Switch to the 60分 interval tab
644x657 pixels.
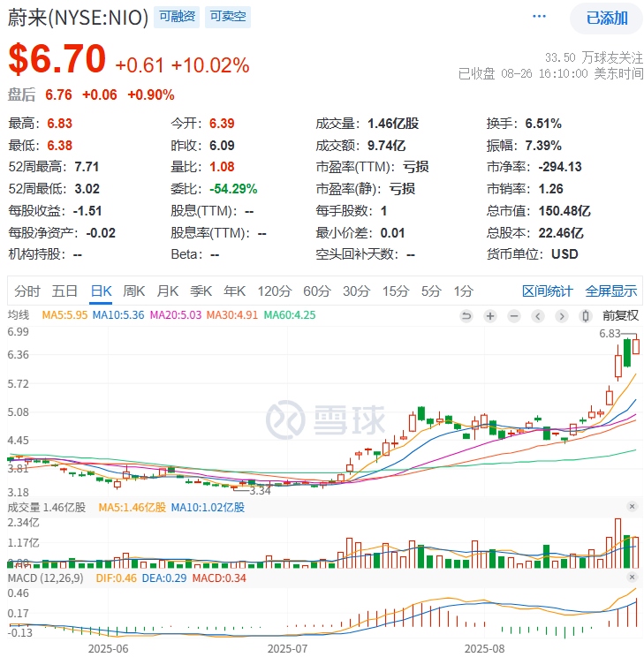(317, 291)
